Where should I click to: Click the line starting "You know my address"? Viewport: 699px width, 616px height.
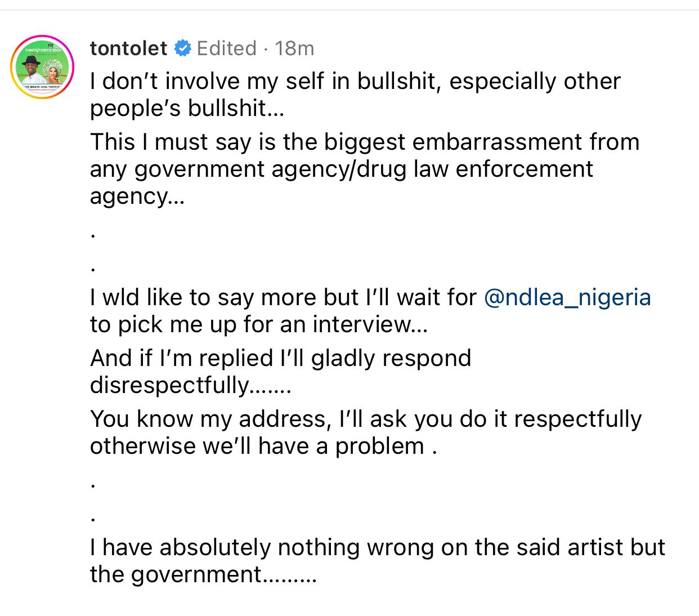[366, 419]
